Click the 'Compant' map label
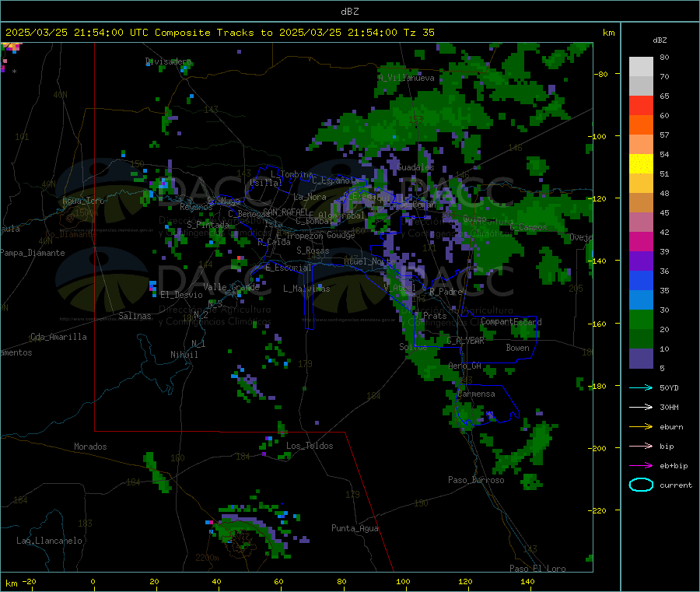700x592 pixels. [x=497, y=321]
